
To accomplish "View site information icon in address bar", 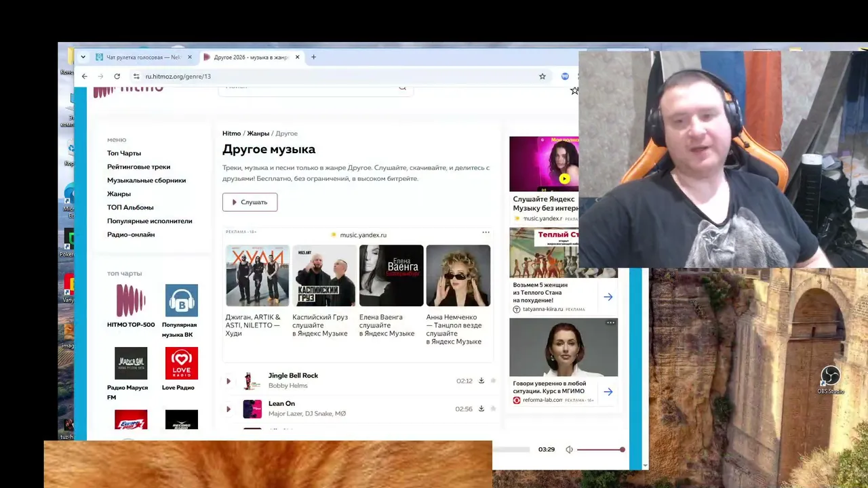I will tap(136, 77).
